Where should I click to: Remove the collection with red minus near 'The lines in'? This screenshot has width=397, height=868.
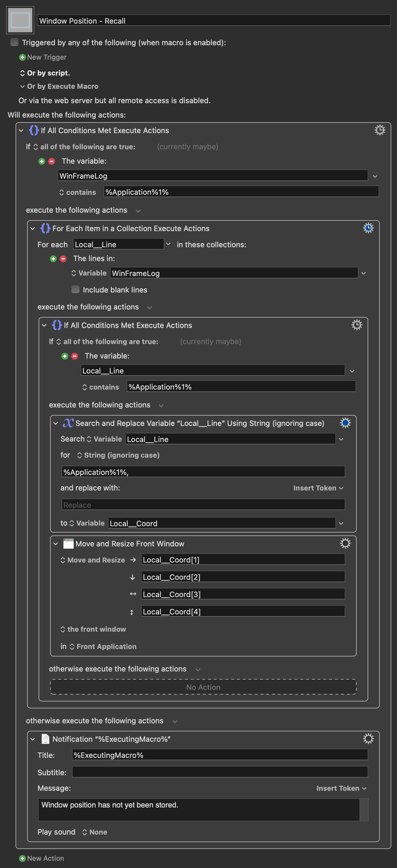point(63,259)
